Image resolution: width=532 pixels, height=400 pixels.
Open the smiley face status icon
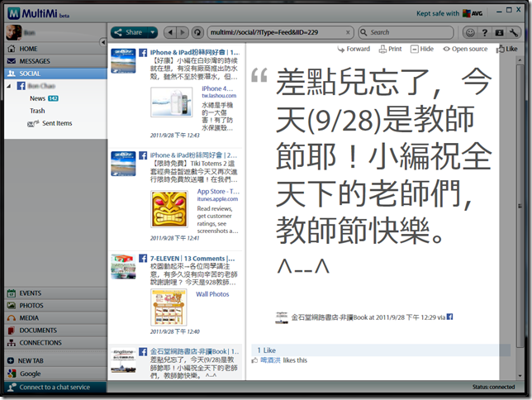(470, 33)
